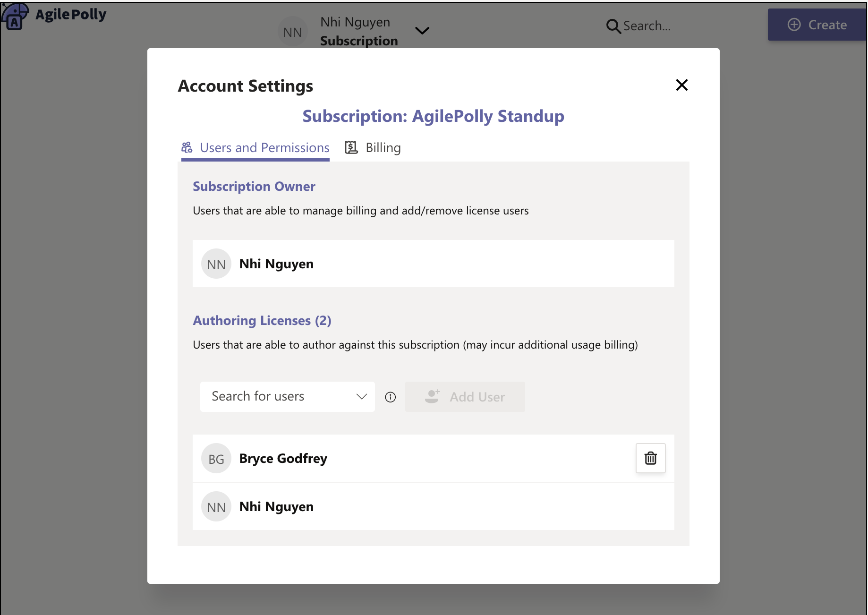Click the Add User button

point(465,397)
